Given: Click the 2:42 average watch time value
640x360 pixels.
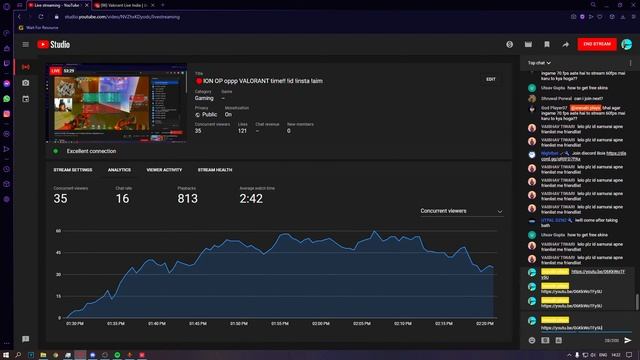Looking at the screenshot, I should click(x=251, y=198).
